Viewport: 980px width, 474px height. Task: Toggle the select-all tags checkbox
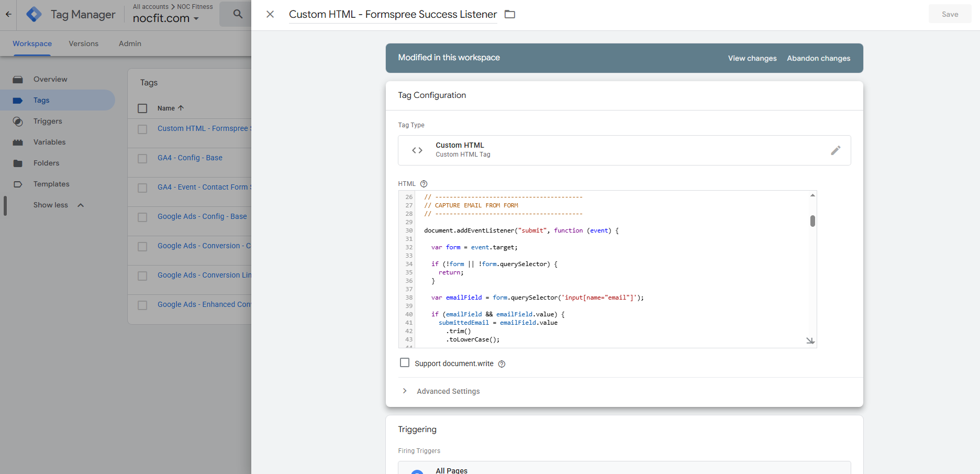point(142,108)
